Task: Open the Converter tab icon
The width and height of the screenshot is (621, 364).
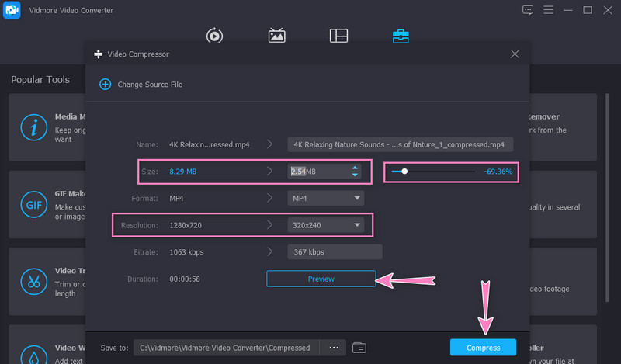Action: pyautogui.click(x=214, y=36)
